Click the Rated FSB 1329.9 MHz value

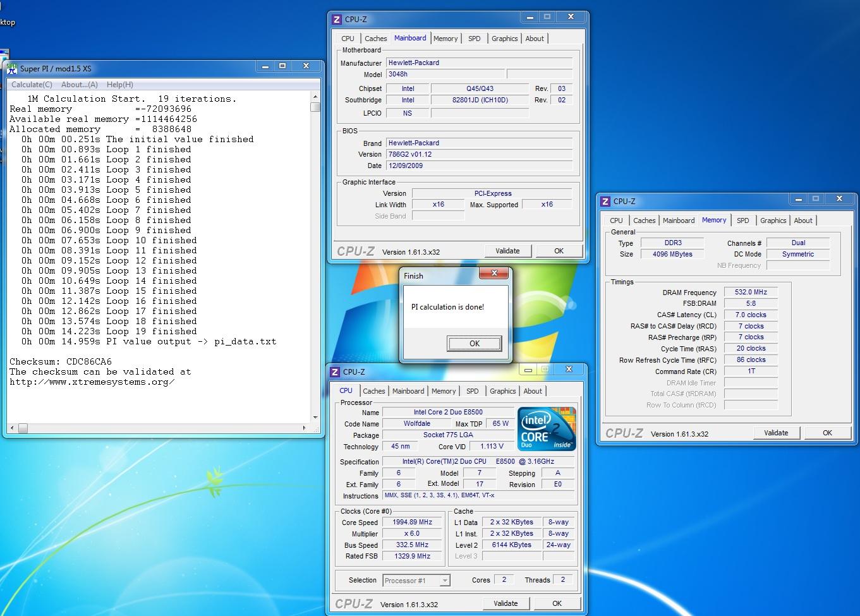pyautogui.click(x=413, y=557)
